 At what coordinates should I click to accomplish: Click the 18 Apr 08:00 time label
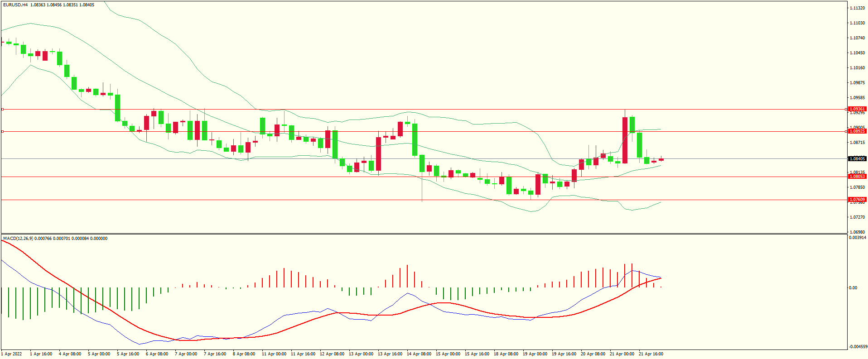pyautogui.click(x=506, y=354)
